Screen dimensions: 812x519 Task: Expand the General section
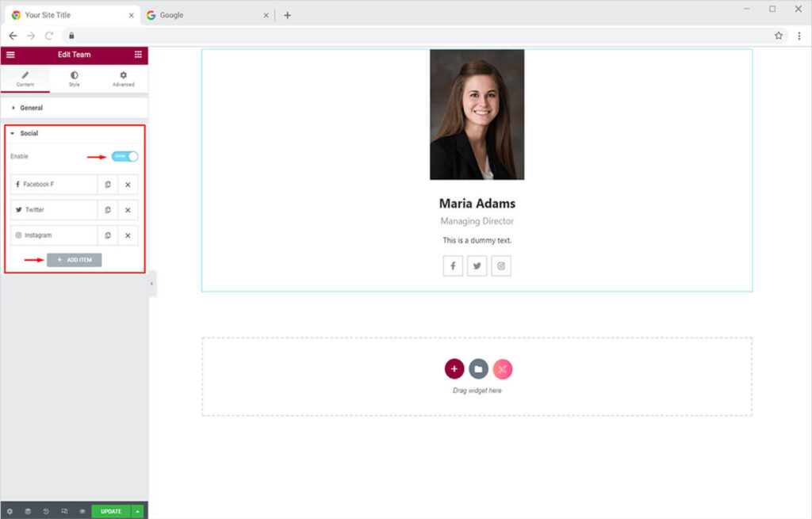(32, 108)
